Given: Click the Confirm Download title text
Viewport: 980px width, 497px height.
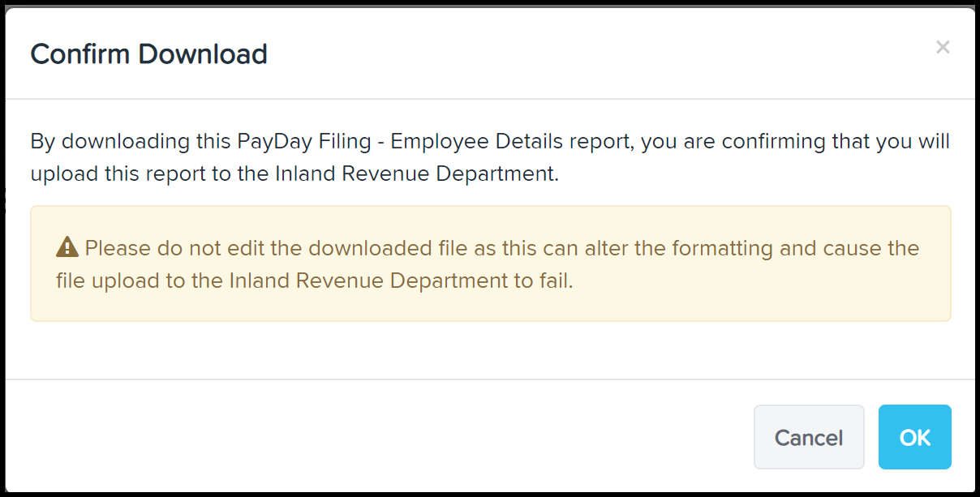Looking at the screenshot, I should tap(148, 54).
